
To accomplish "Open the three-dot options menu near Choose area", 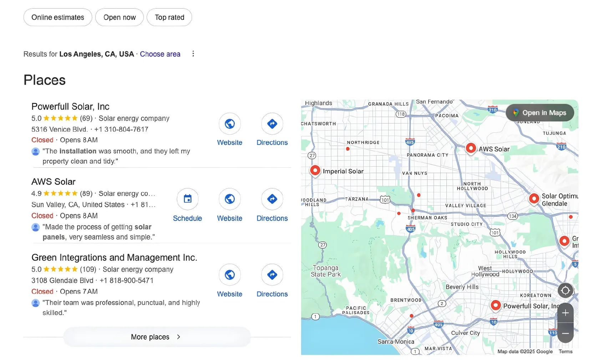I will [193, 54].
